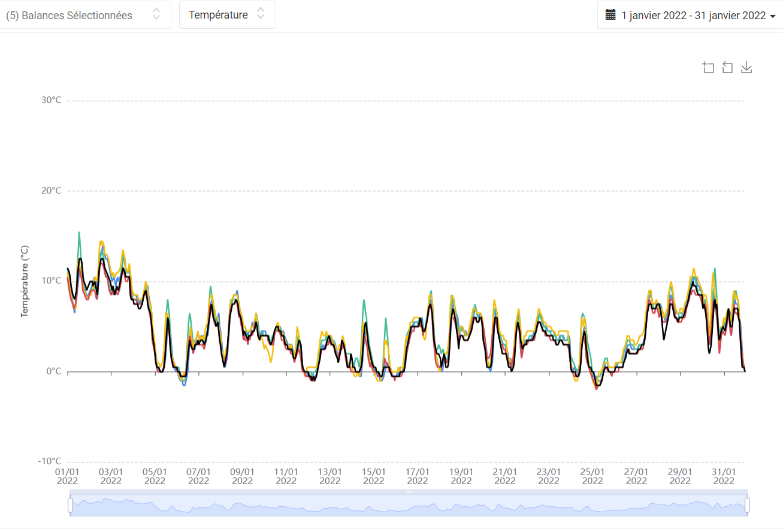Open the Température metric dropdown
The width and height of the screenshot is (783, 532).
tap(228, 15)
